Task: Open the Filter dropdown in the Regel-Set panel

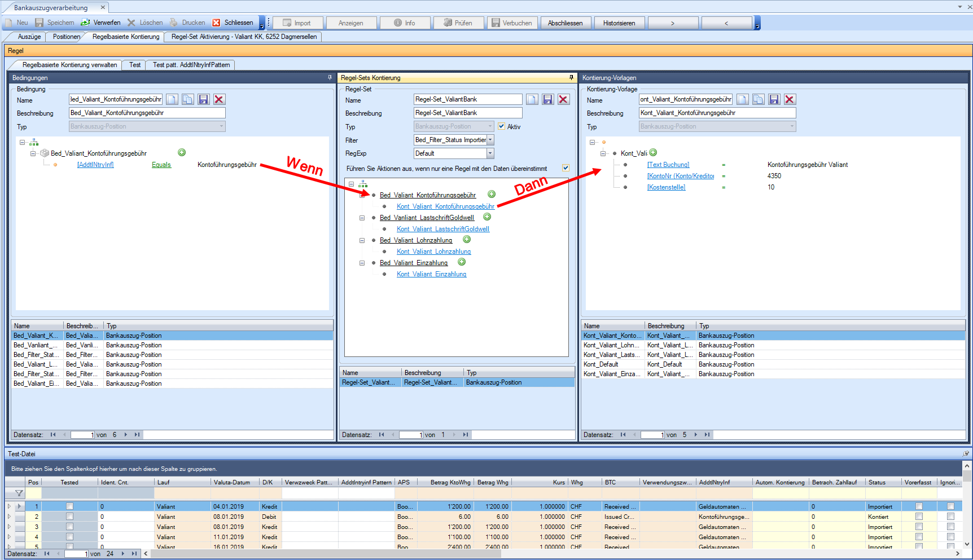Action: point(490,140)
